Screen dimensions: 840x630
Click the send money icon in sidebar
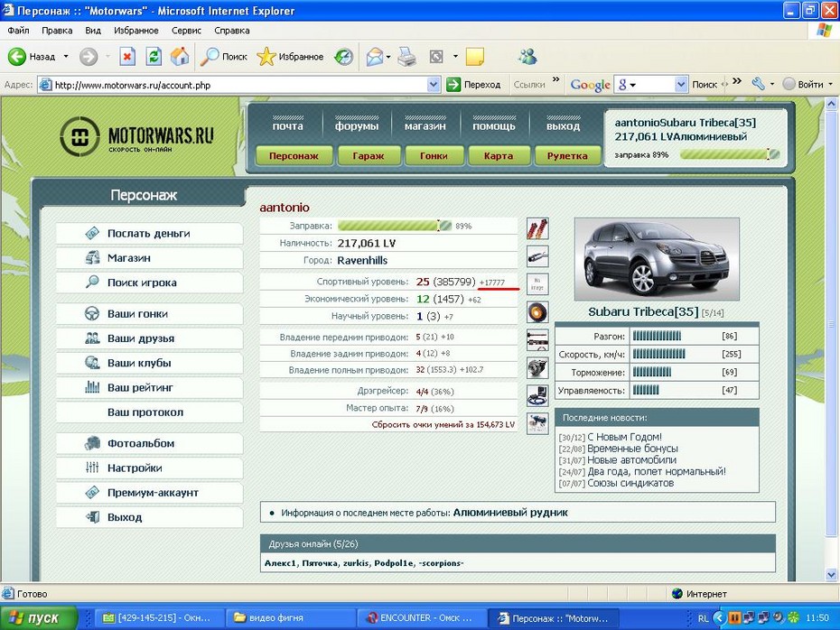click(92, 234)
